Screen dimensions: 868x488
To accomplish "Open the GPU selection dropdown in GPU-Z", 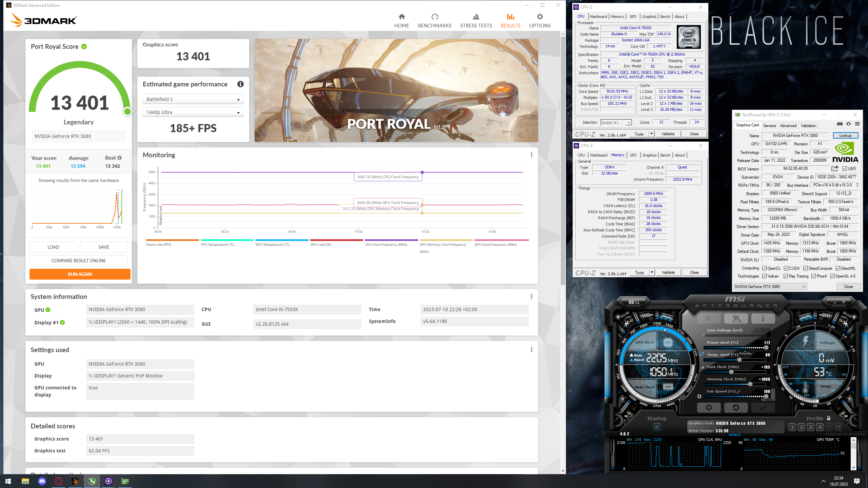I will (770, 287).
